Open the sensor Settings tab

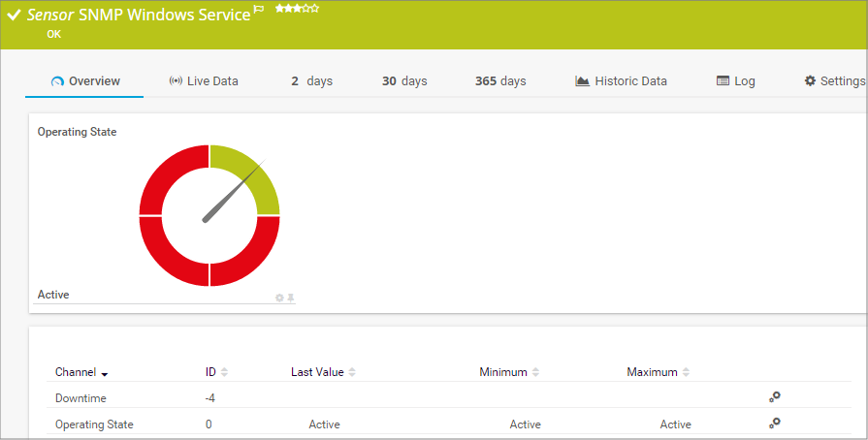click(834, 81)
